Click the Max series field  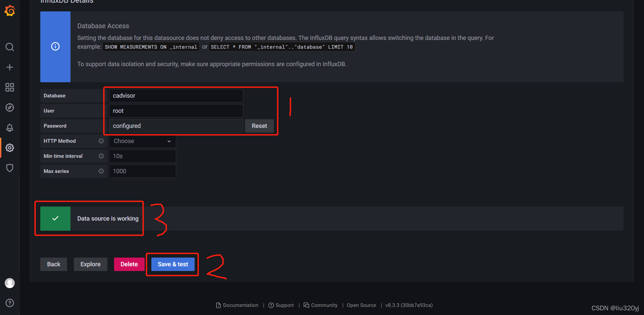tap(142, 171)
